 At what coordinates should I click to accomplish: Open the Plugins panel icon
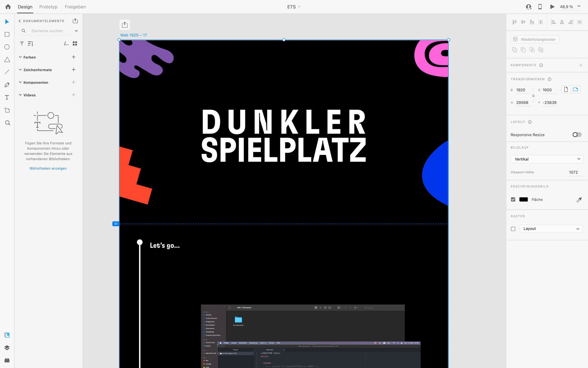click(x=7, y=360)
